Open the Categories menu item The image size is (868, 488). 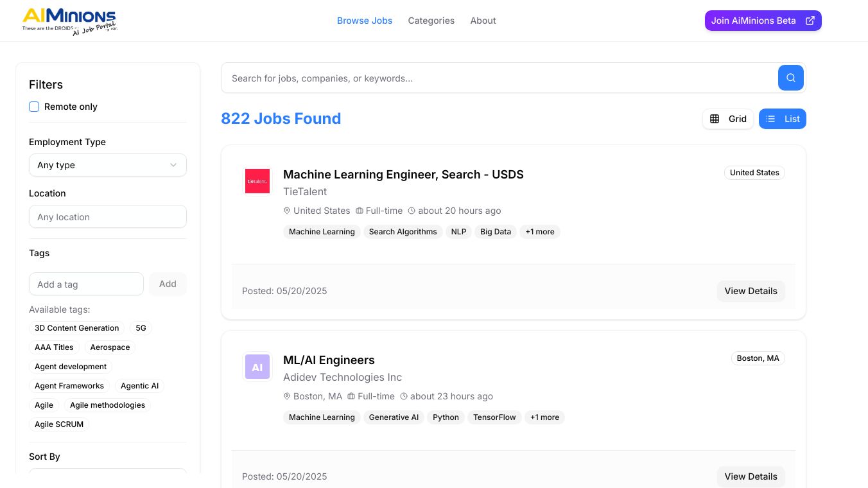click(x=431, y=21)
